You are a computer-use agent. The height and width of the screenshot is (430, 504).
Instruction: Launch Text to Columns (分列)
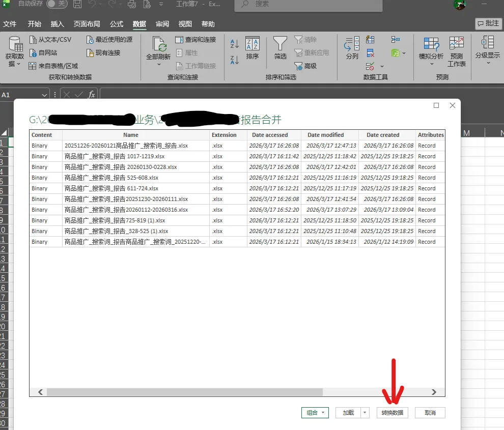tap(352, 47)
